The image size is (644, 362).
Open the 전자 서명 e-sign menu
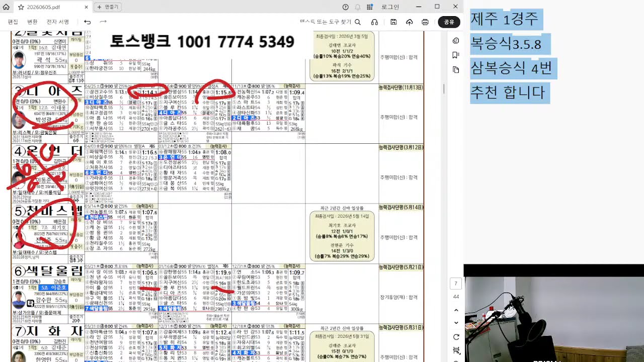[x=58, y=22]
